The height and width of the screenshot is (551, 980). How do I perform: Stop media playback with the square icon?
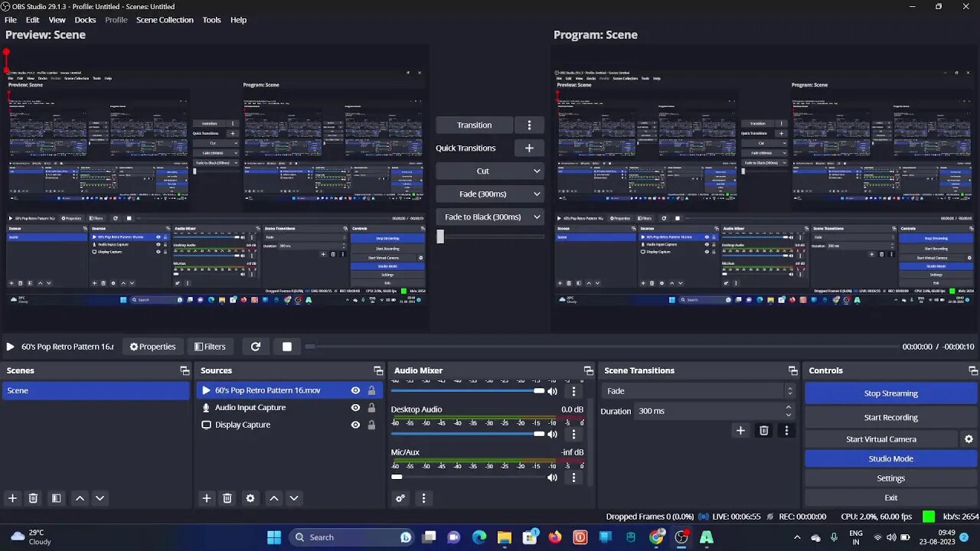point(287,347)
